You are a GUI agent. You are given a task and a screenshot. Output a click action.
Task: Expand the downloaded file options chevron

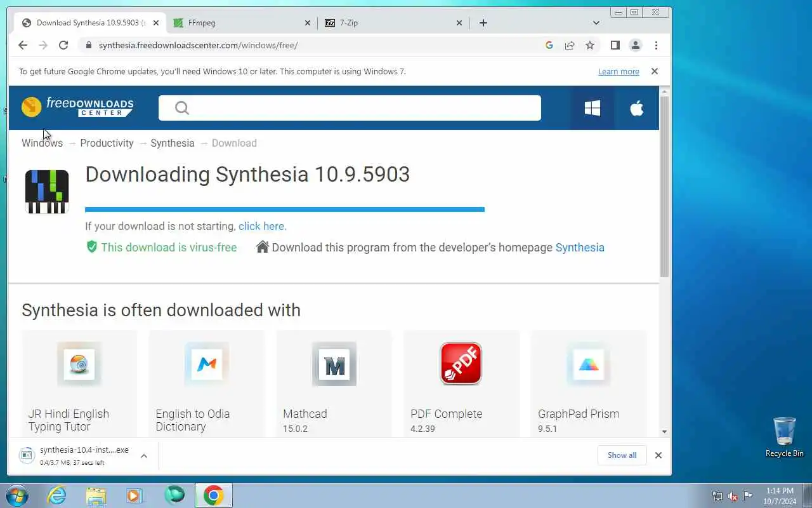(x=144, y=455)
